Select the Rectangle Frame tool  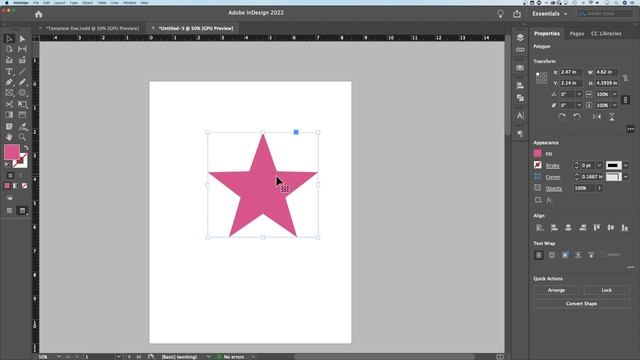tap(9, 93)
